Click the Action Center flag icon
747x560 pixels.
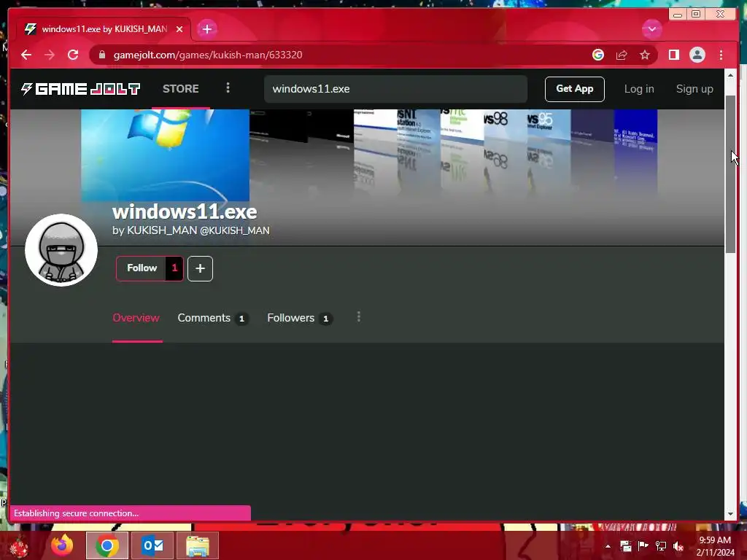tap(643, 546)
